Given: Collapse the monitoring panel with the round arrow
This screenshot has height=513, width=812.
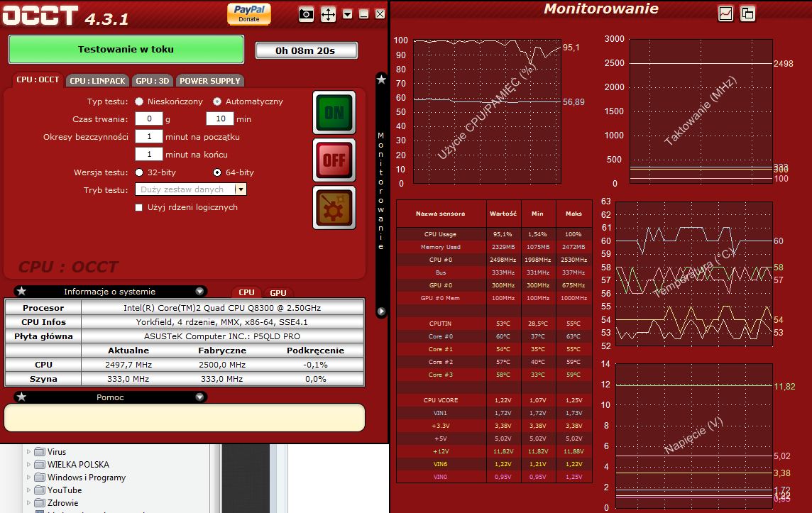Looking at the screenshot, I should pyautogui.click(x=381, y=311).
